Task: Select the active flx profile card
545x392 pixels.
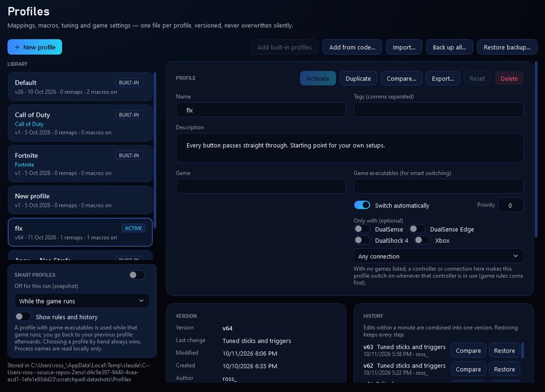Action: (x=80, y=232)
